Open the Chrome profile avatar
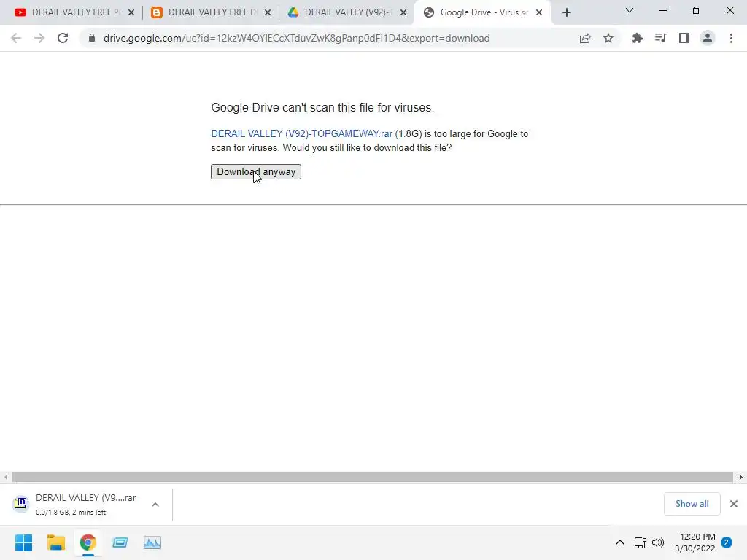The width and height of the screenshot is (747, 560). [708, 38]
